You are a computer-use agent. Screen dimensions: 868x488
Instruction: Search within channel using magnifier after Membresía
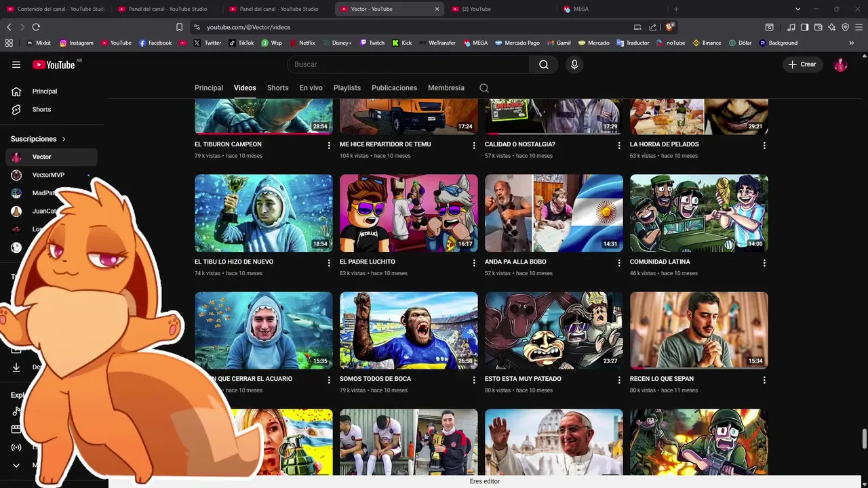pyautogui.click(x=484, y=88)
